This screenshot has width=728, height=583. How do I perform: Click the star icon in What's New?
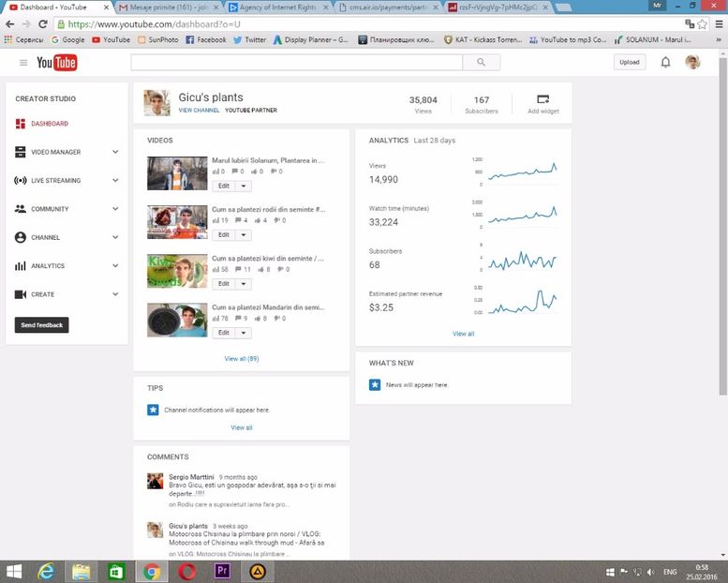[375, 384]
